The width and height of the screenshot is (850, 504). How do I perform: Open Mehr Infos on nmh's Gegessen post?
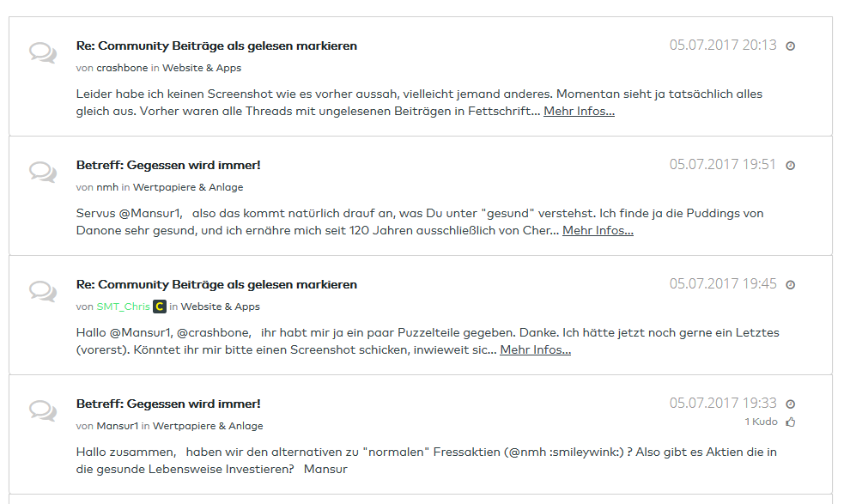pyautogui.click(x=598, y=230)
